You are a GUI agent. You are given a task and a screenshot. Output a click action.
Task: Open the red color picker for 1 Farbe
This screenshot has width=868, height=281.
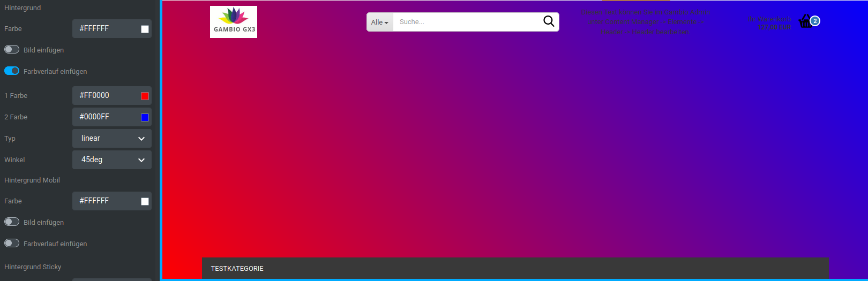coord(145,96)
